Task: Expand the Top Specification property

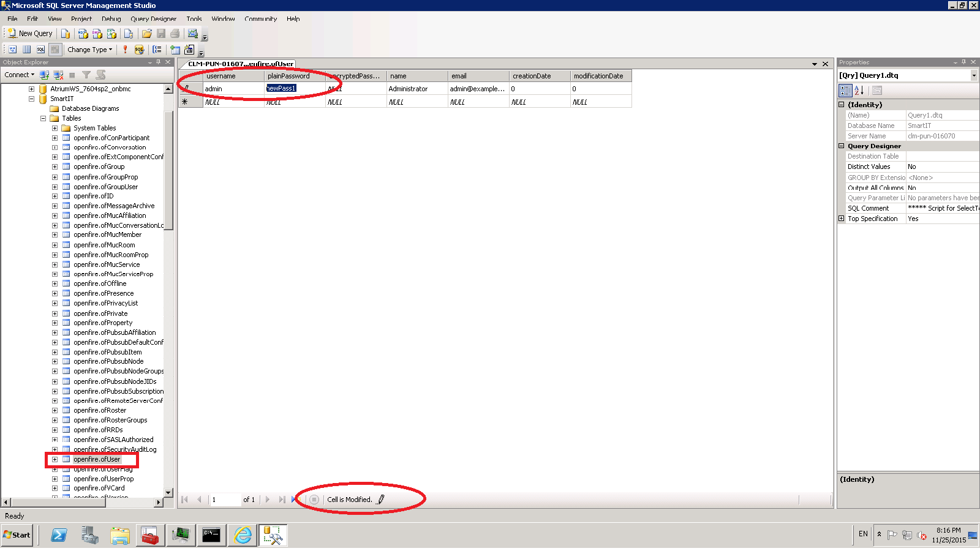Action: (x=842, y=219)
